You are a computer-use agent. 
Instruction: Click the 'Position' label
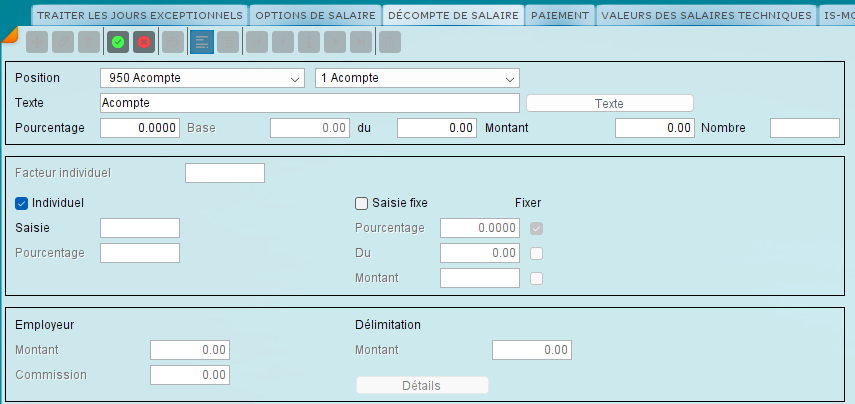click(x=37, y=78)
